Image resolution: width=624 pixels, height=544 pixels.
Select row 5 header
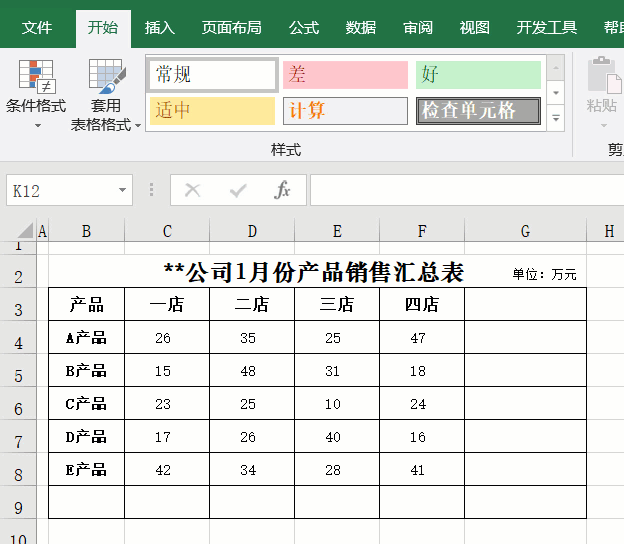point(18,370)
